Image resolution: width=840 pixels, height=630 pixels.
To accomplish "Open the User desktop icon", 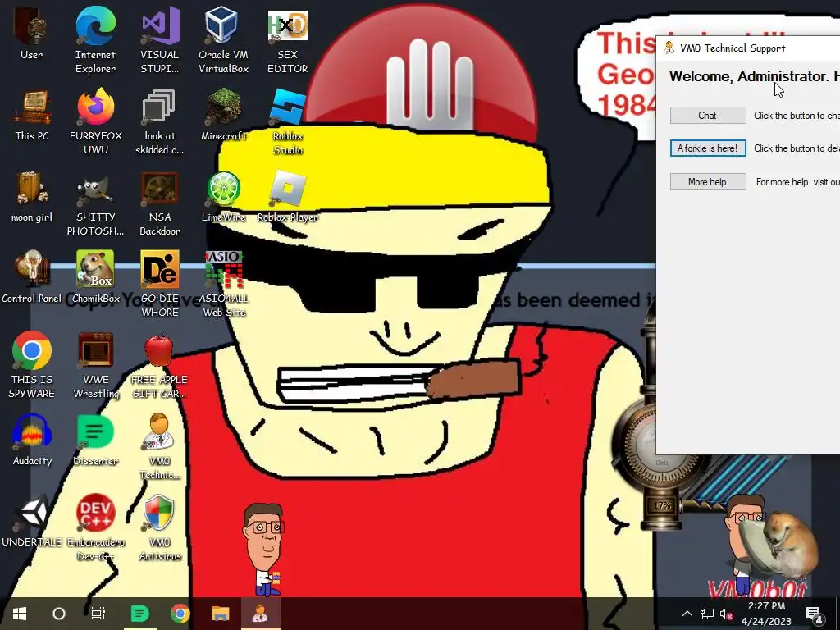I will click(x=32, y=33).
